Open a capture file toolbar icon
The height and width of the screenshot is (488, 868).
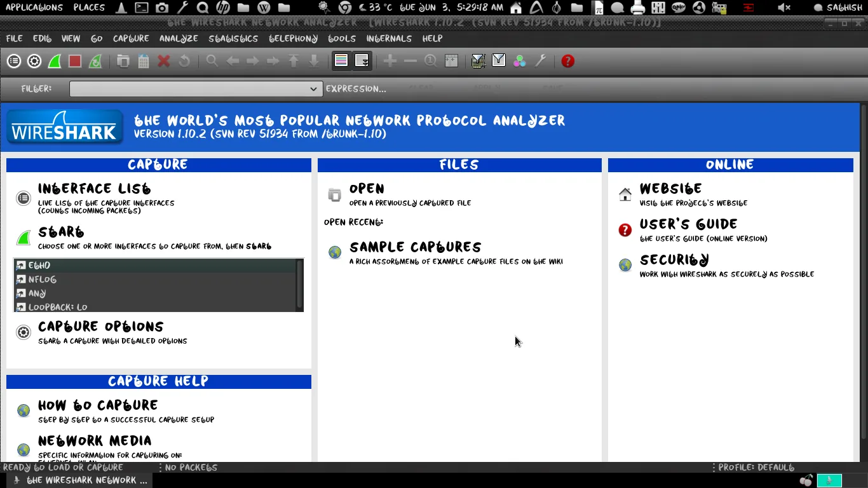click(123, 61)
